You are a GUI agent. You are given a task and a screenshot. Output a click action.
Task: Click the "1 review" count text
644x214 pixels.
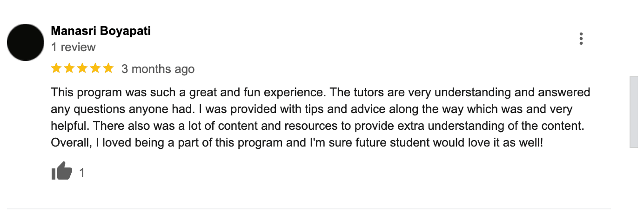tap(73, 47)
